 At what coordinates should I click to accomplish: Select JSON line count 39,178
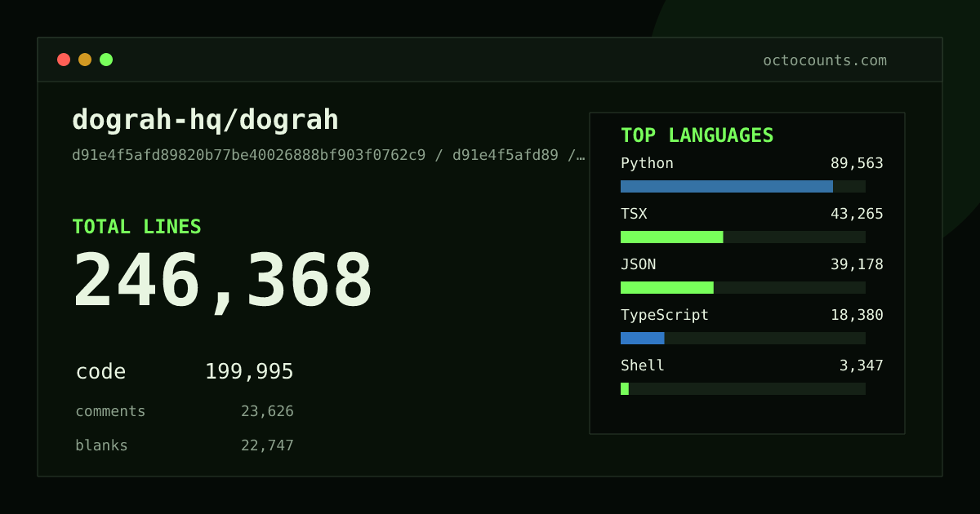click(857, 264)
